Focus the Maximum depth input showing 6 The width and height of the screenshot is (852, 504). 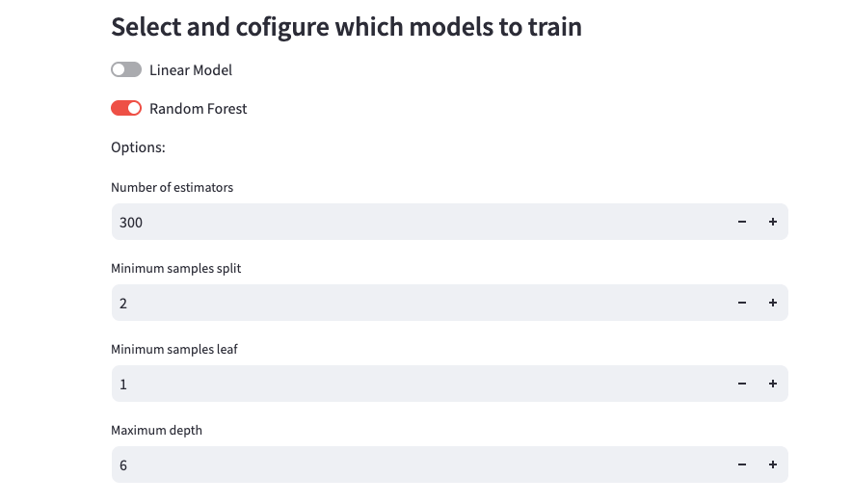(x=414, y=465)
